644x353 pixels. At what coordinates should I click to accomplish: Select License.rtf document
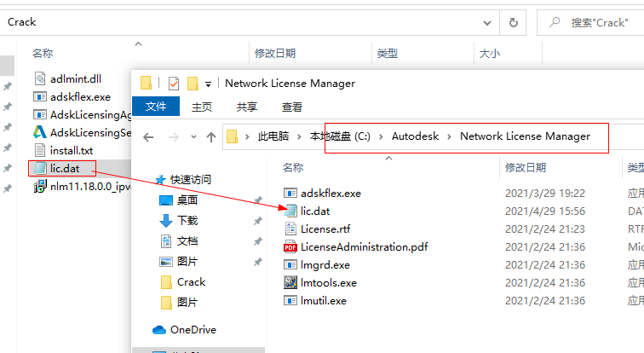pos(318,229)
